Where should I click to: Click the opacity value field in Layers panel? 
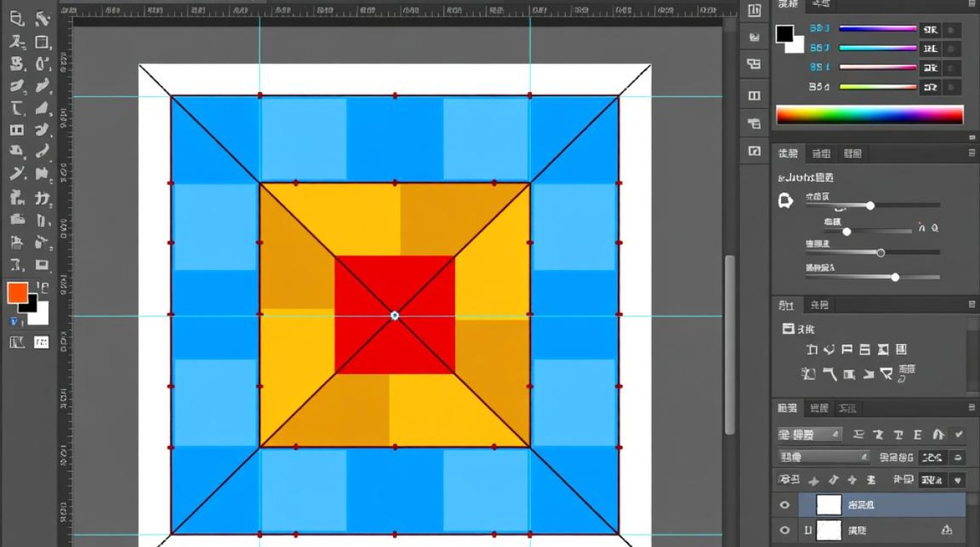click(932, 457)
